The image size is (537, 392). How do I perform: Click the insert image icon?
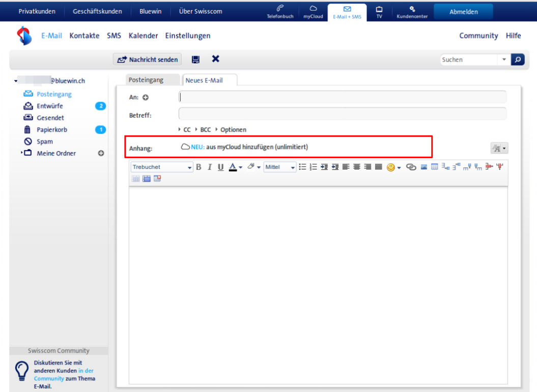pyautogui.click(x=423, y=167)
